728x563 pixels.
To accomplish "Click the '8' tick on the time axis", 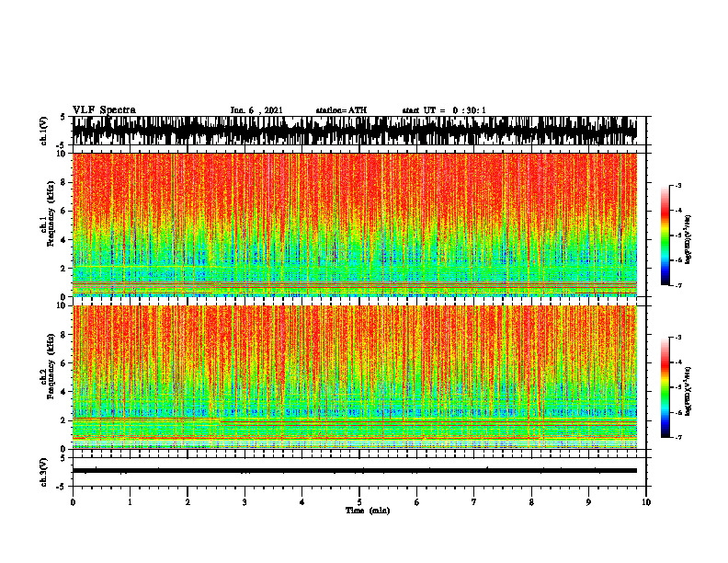I will pyautogui.click(x=531, y=502).
